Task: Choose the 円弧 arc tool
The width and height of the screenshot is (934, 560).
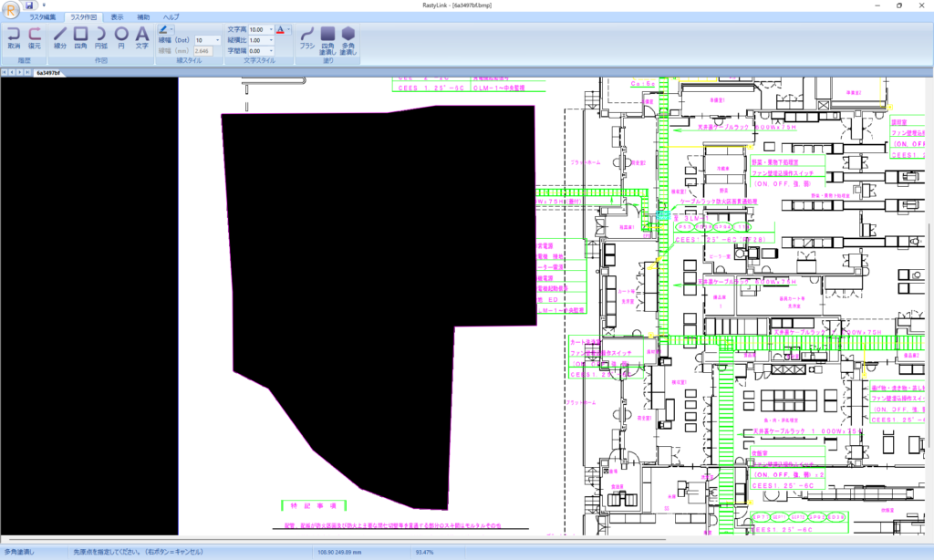Action: 100,36
